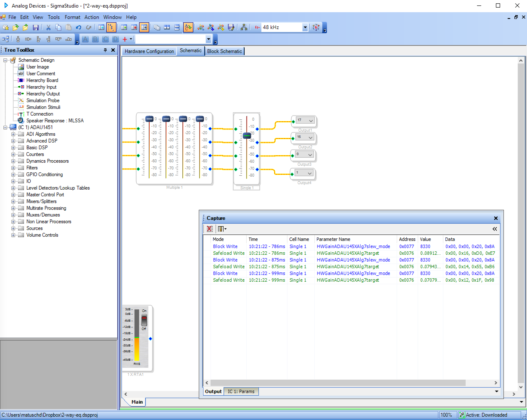Select the Hierarchy Board item
This screenshot has width=527, height=420.
pos(42,80)
